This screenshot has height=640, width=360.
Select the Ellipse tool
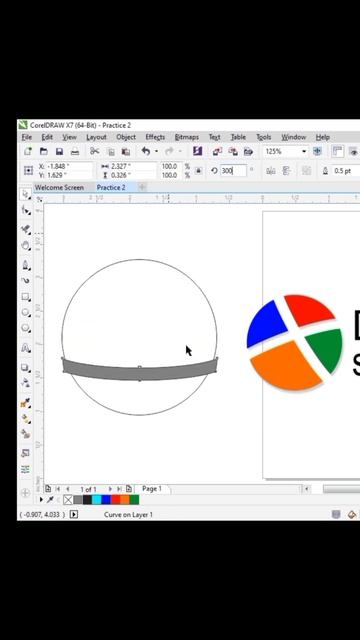click(26, 313)
